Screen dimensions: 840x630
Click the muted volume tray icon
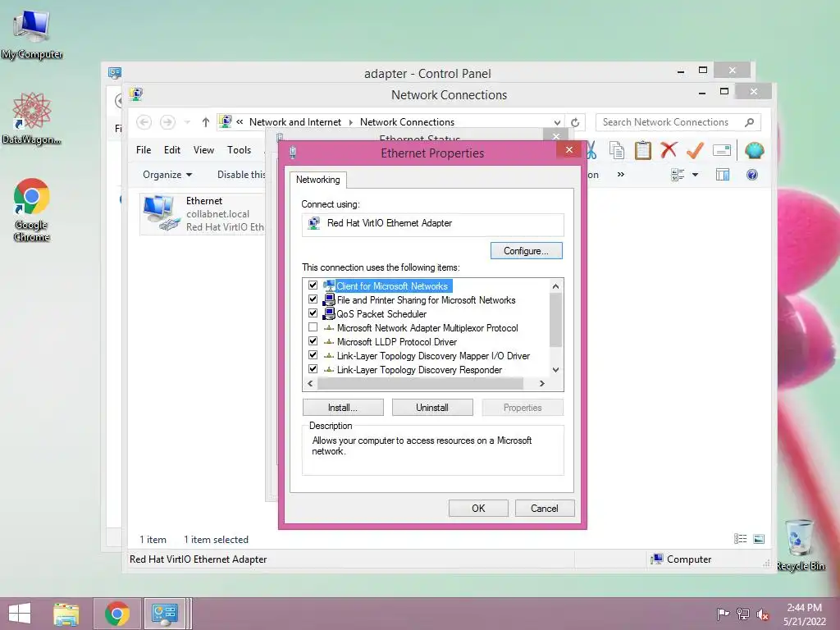tap(763, 614)
